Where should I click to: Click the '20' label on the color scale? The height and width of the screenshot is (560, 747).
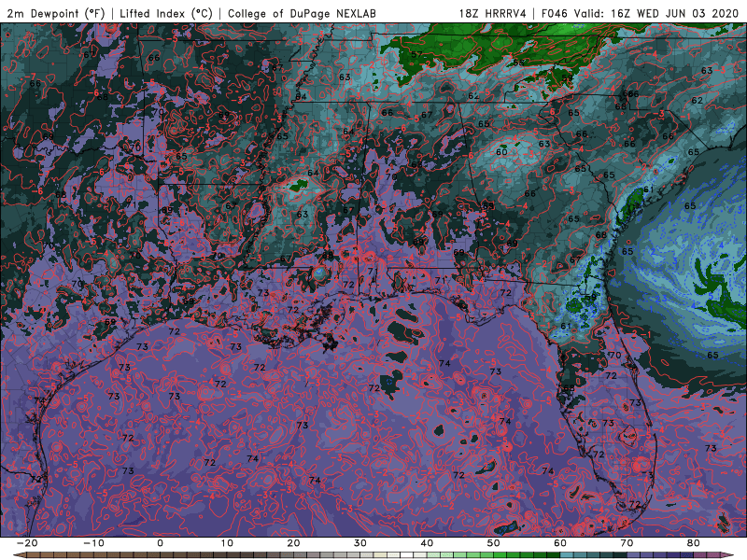[293, 543]
